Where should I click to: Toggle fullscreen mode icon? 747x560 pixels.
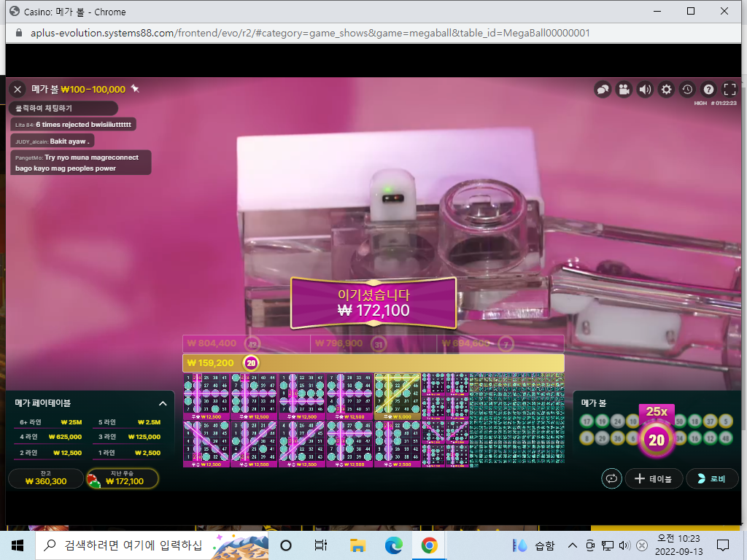click(x=729, y=90)
